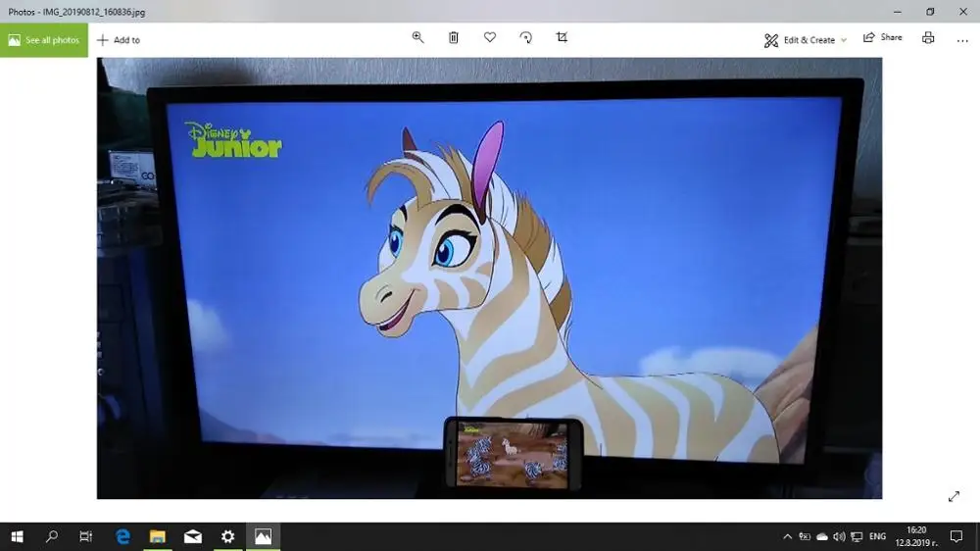Rotate the photo using rotate icon
Screen dimensions: 980x551
526,37
